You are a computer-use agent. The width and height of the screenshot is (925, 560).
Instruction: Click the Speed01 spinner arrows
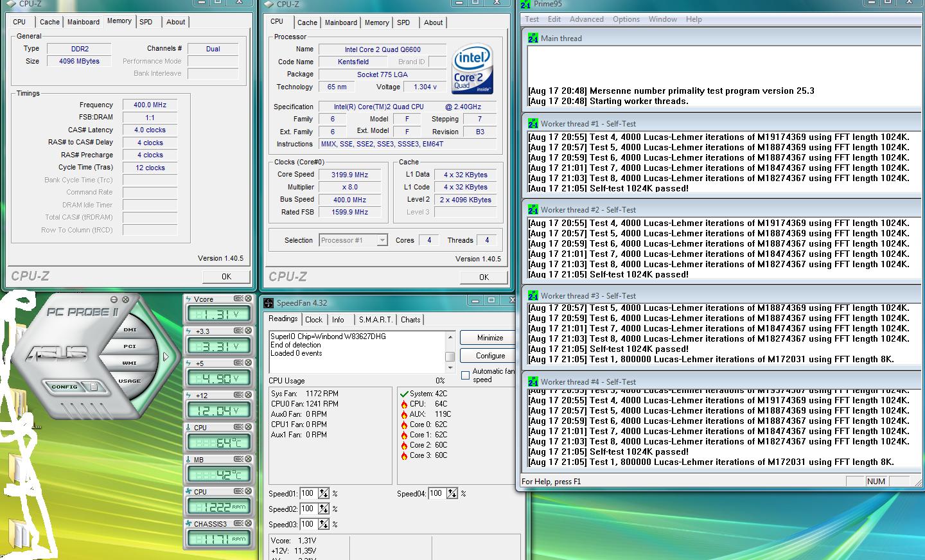[324, 493]
